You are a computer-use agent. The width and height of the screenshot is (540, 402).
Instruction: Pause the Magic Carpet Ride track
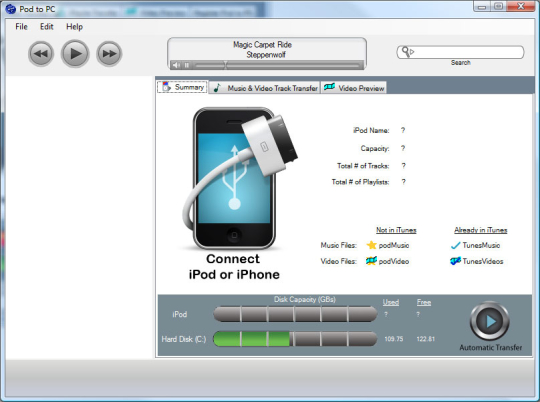point(187,65)
